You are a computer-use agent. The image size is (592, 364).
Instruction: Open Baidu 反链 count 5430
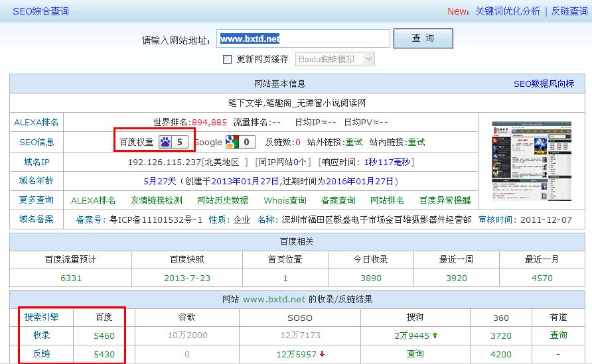104,355
